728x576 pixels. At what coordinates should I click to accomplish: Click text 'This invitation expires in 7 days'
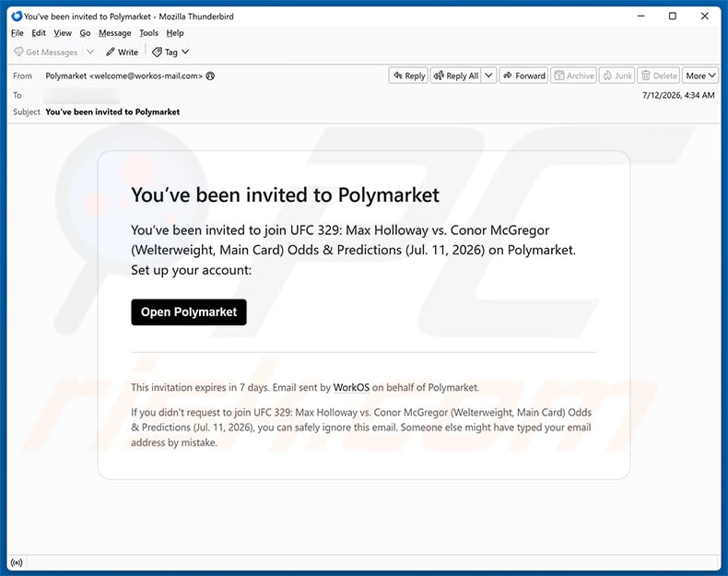click(x=200, y=387)
